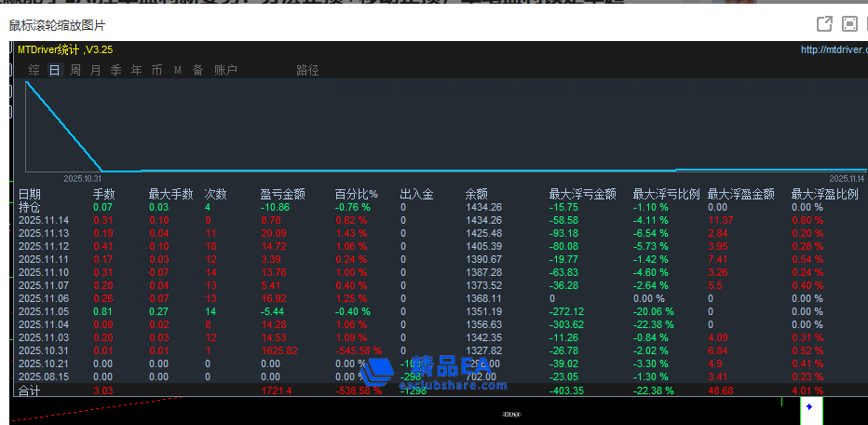
Task: Open image in new window icon
Action: click(x=823, y=24)
